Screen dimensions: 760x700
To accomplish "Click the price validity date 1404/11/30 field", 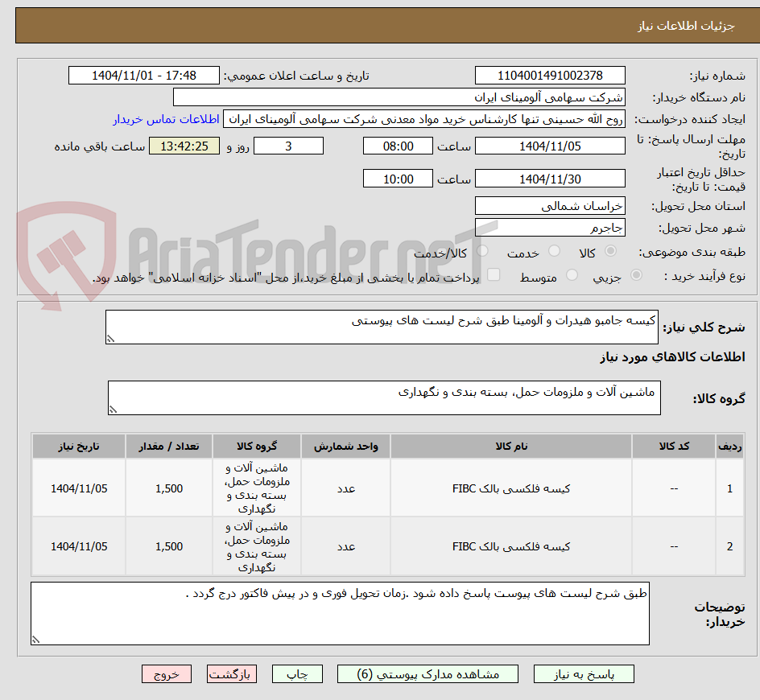I will pos(550,179).
